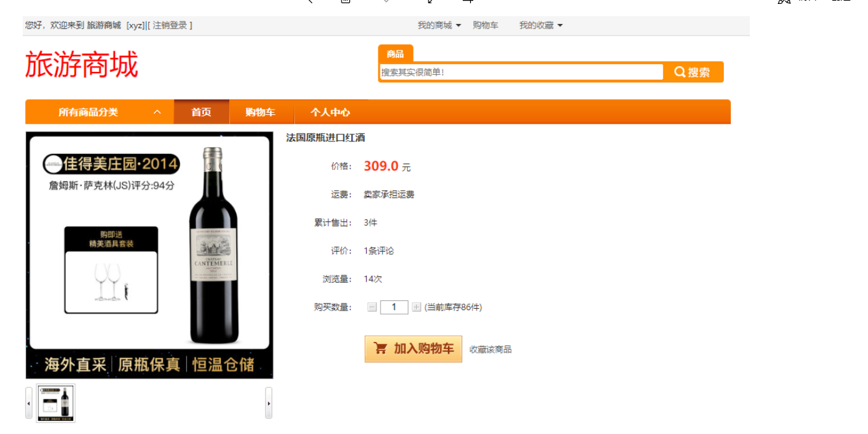Viewport: 868px width, 434px height.
Task: Decrease purchase quantity with minus button
Action: [372, 307]
